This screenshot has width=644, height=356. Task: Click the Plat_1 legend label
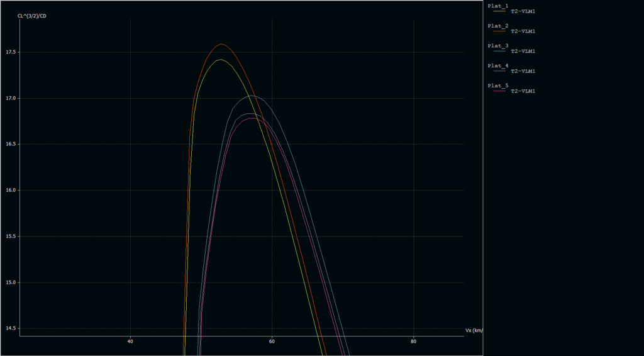[x=498, y=6]
